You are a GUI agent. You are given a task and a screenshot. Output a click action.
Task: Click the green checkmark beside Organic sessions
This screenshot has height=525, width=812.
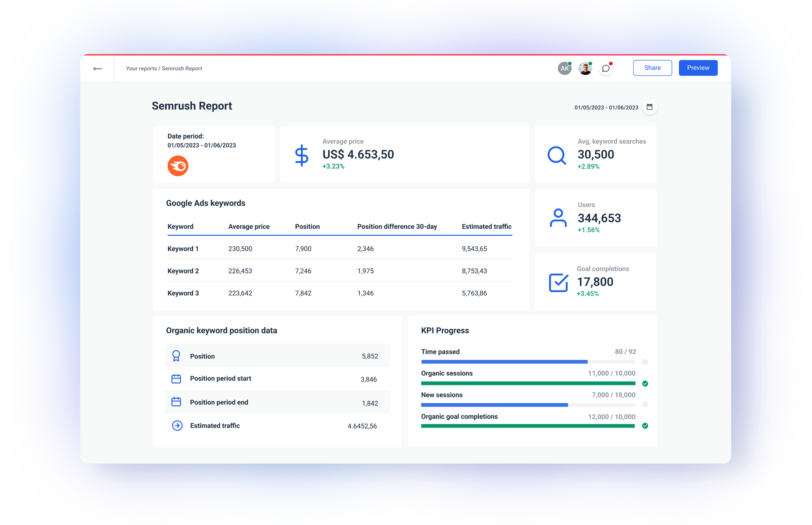(645, 383)
